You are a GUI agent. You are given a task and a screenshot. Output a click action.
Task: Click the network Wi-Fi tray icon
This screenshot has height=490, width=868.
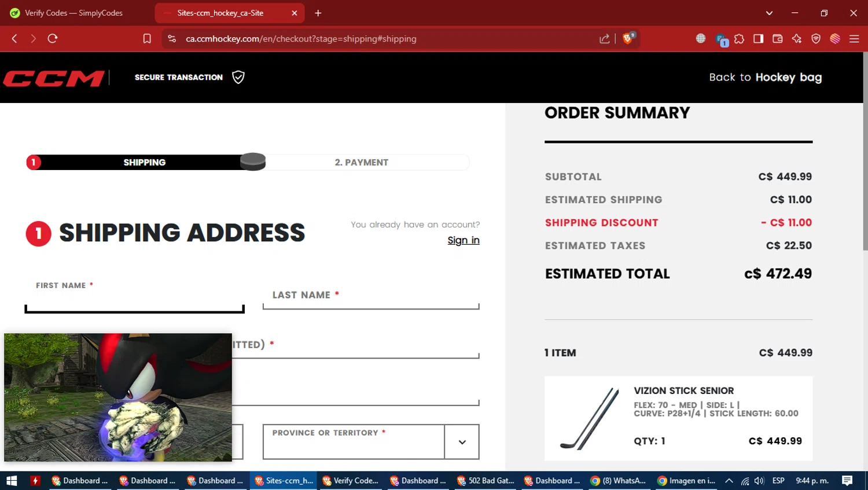tap(745, 481)
